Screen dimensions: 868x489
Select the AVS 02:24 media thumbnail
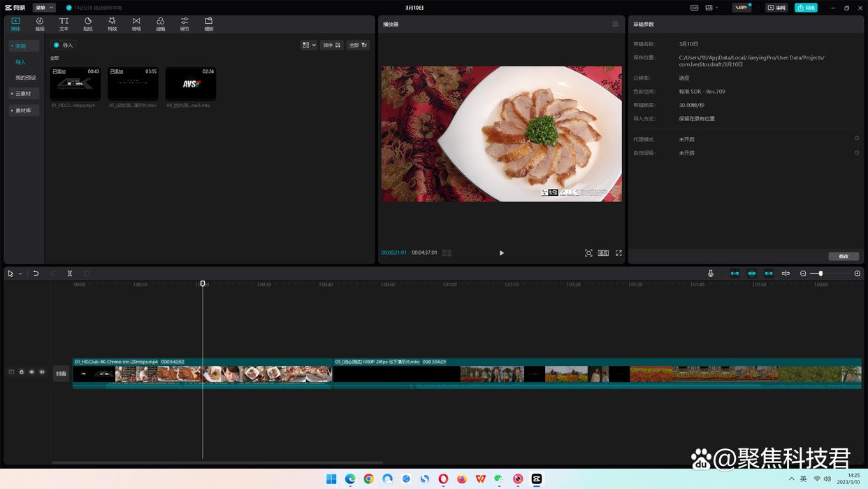(191, 84)
